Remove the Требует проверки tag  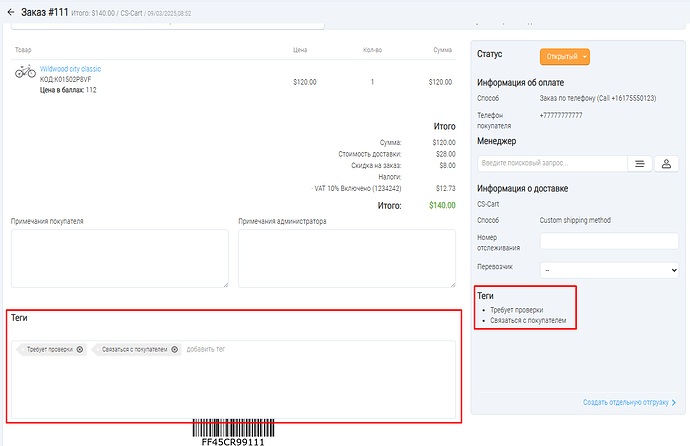pyautogui.click(x=80, y=349)
